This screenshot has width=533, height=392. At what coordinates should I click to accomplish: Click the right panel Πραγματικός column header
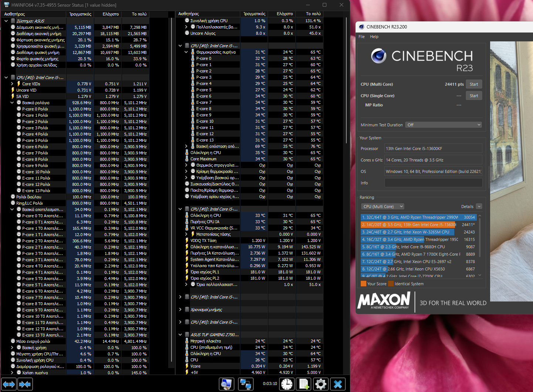click(254, 14)
